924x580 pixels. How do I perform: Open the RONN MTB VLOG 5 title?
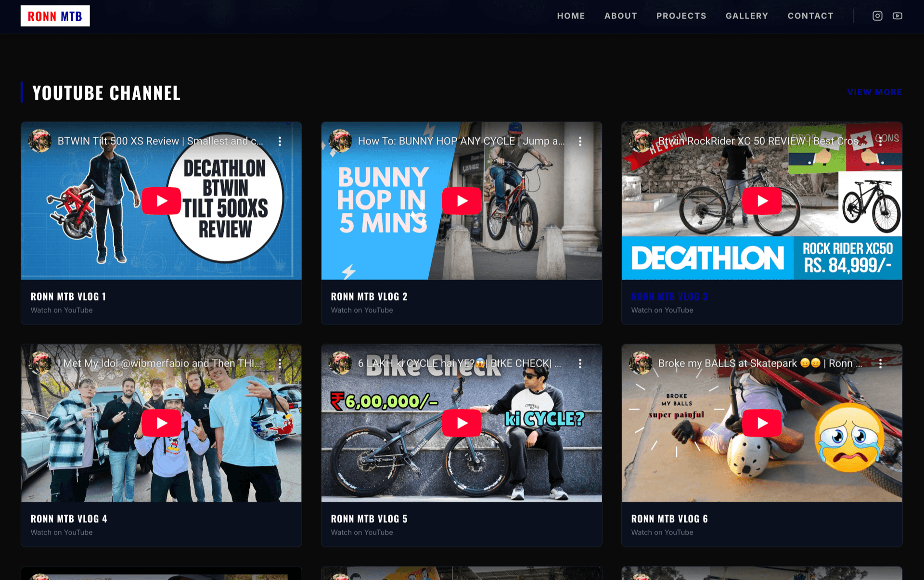pyautogui.click(x=369, y=519)
